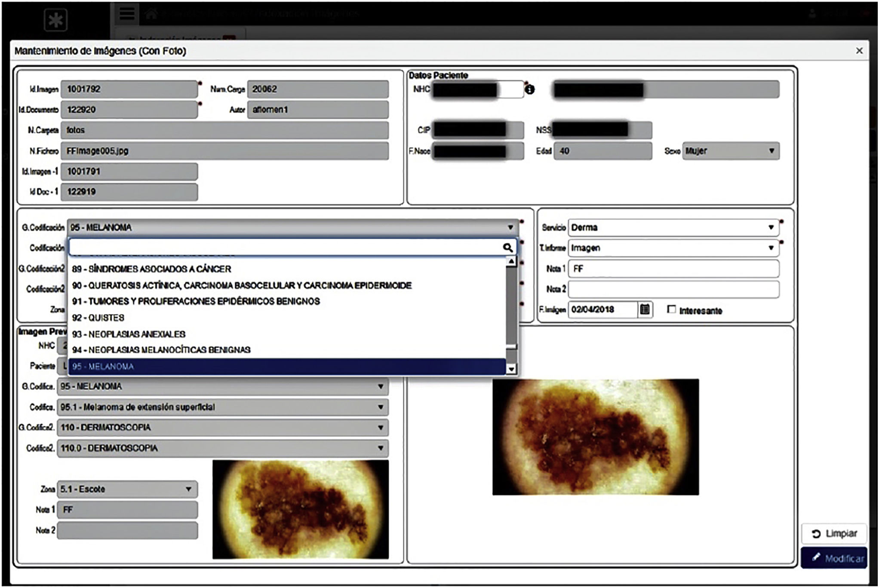Screen dimensions: 879x588
Task: Close the Mantenimiento de Imágenes dialog
Action: [859, 51]
